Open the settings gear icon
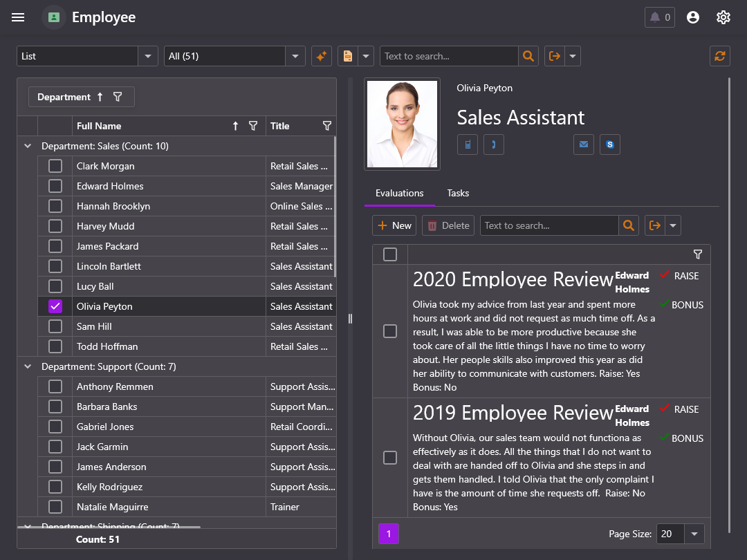Screen dimensions: 747x560 (x=723, y=17)
